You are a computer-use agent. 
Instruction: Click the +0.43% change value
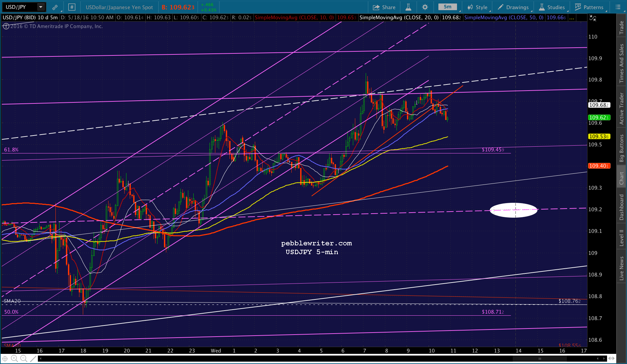[x=209, y=10]
